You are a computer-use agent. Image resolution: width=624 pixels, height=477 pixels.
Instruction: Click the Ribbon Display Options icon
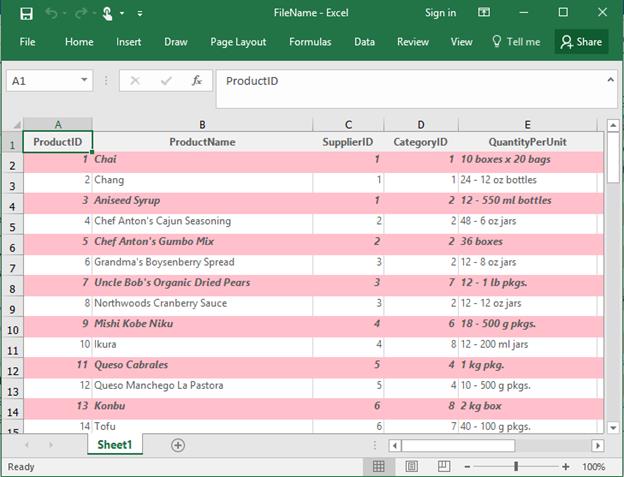[484, 12]
